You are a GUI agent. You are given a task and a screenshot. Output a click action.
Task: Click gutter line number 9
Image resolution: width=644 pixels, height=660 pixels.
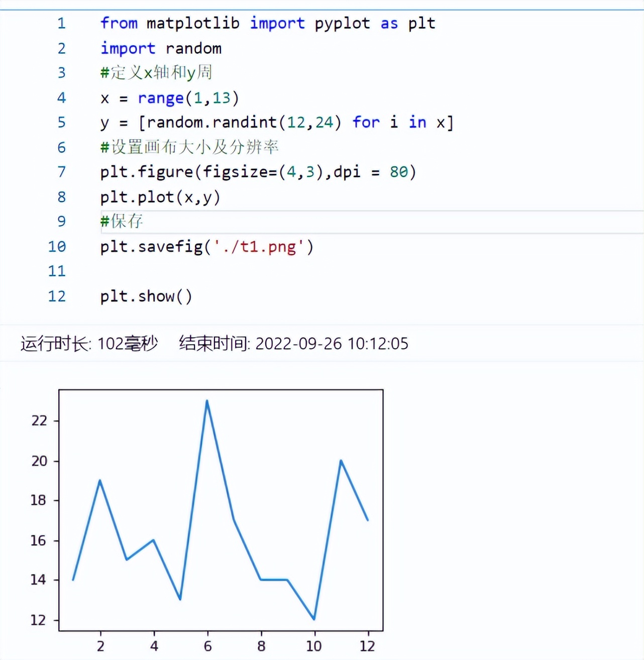click(61, 222)
